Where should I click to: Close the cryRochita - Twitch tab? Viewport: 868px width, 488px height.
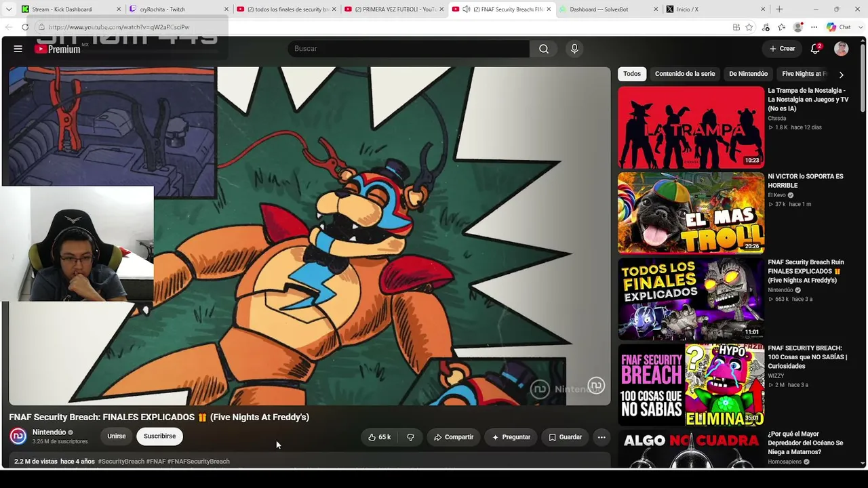pyautogui.click(x=225, y=9)
